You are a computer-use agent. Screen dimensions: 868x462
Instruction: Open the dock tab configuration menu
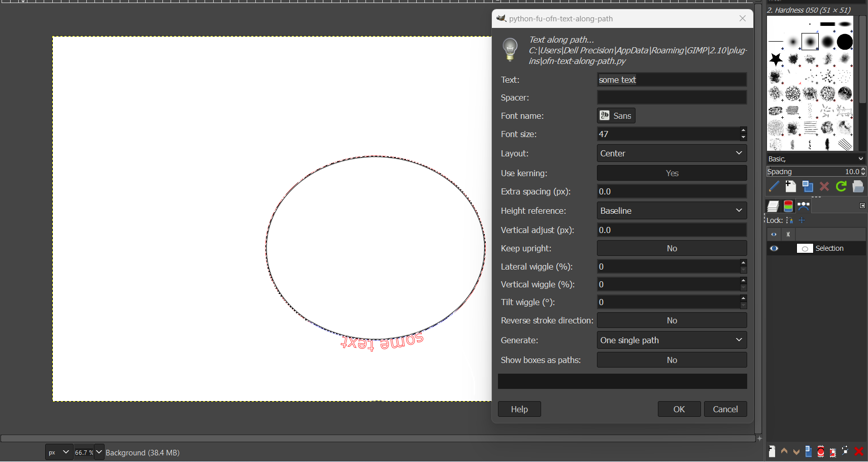[x=862, y=206]
